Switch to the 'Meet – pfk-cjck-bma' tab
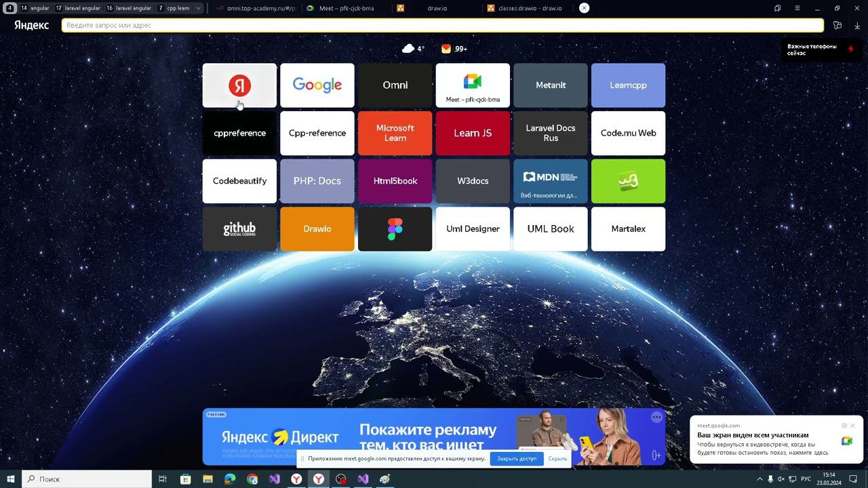This screenshot has width=868, height=488. (x=346, y=8)
